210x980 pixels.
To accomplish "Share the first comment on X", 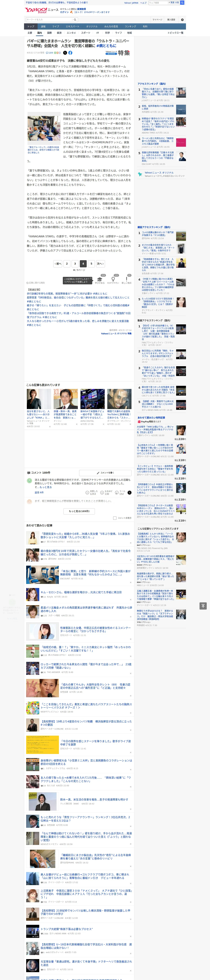I will [x=130, y=493].
